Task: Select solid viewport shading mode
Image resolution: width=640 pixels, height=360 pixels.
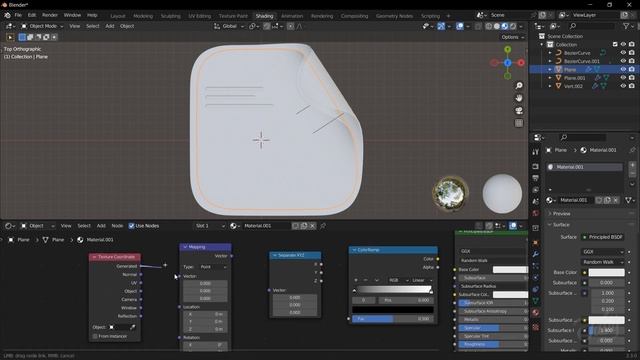Action: click(497, 26)
